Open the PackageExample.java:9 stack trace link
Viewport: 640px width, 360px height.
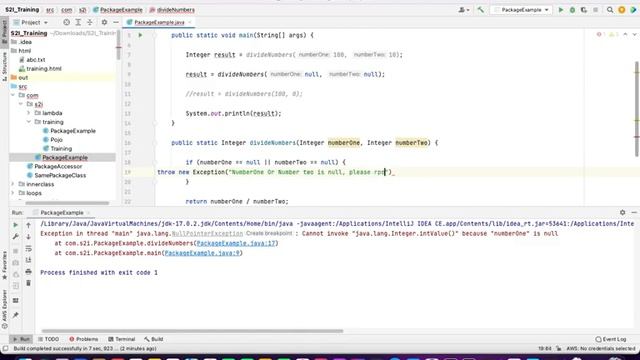pos(202,253)
